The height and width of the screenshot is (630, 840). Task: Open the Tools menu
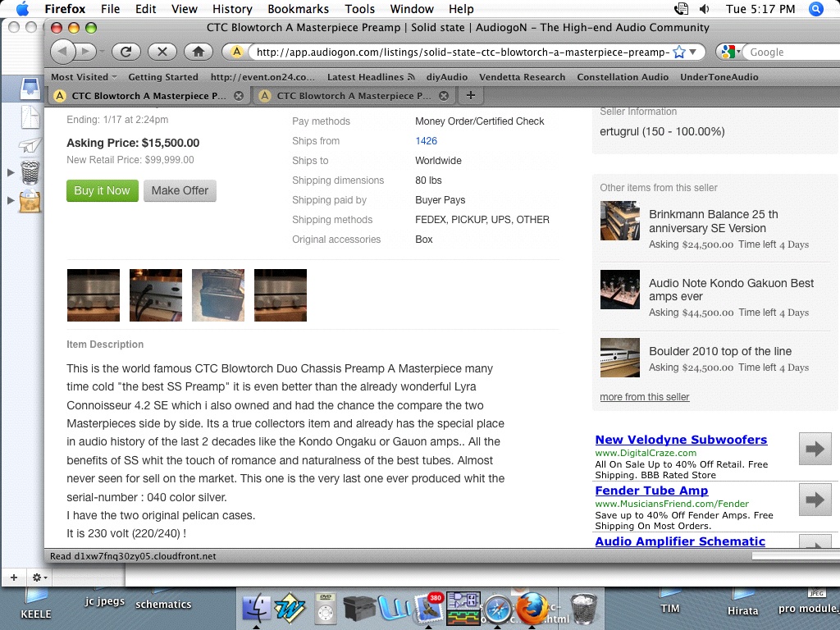tap(359, 9)
